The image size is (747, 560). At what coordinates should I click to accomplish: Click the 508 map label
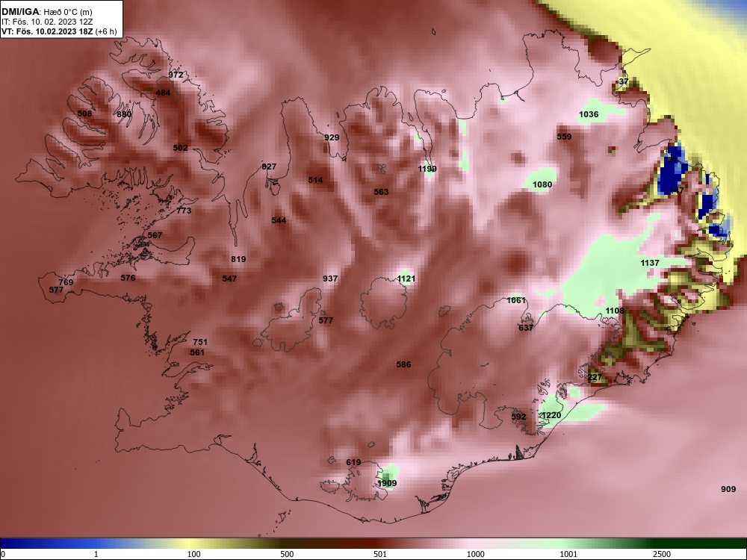pyautogui.click(x=84, y=113)
